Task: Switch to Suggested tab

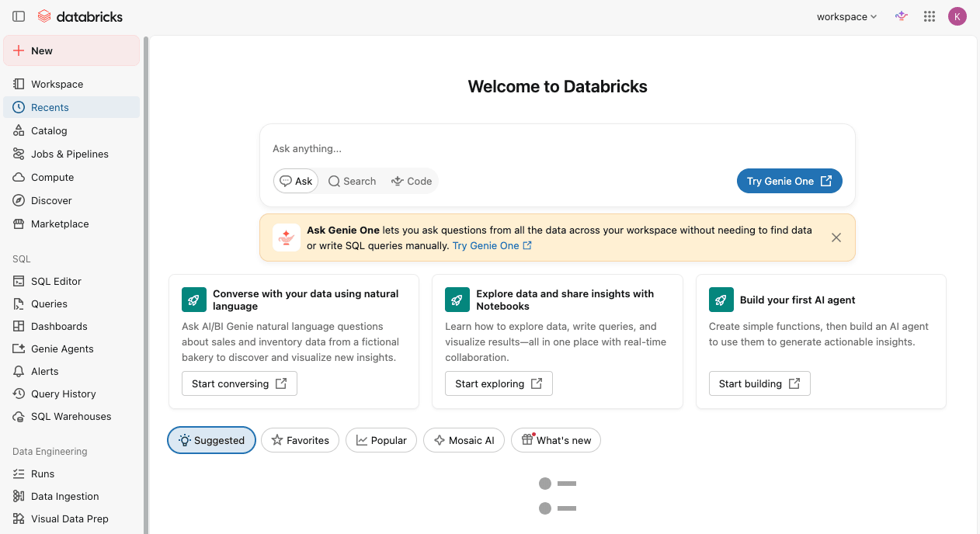Action: pyautogui.click(x=211, y=440)
